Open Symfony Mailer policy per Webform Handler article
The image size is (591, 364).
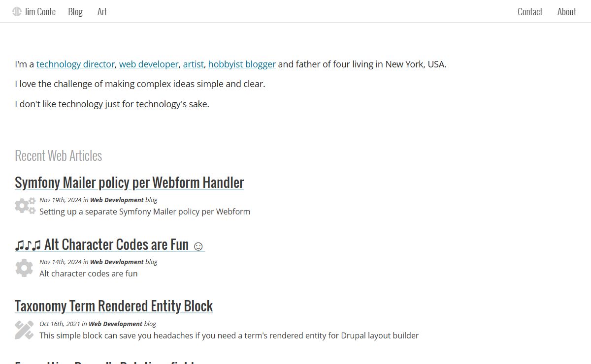coord(129,182)
